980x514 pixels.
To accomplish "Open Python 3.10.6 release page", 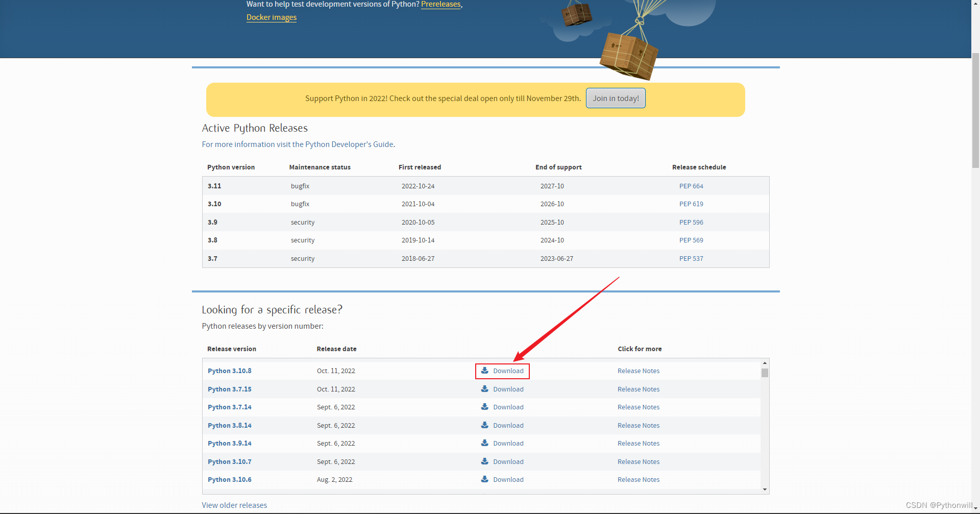I will [230, 480].
